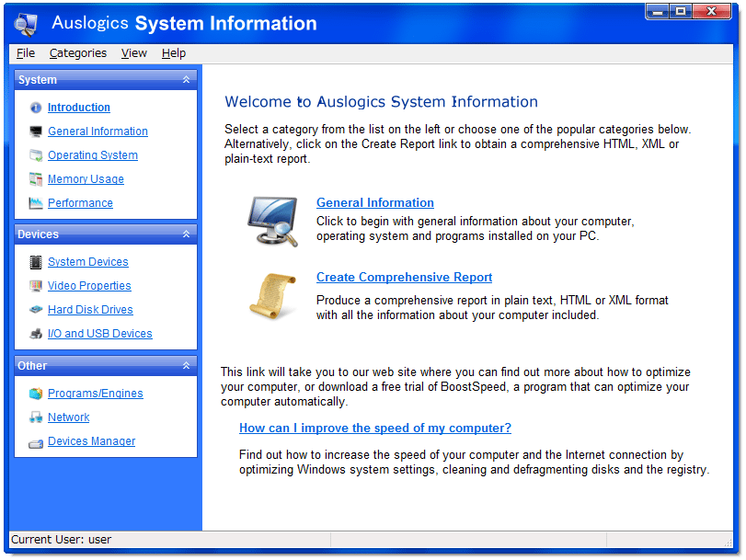This screenshot has height=560, width=746.
Task: Open the Performance link
Action: pos(80,202)
